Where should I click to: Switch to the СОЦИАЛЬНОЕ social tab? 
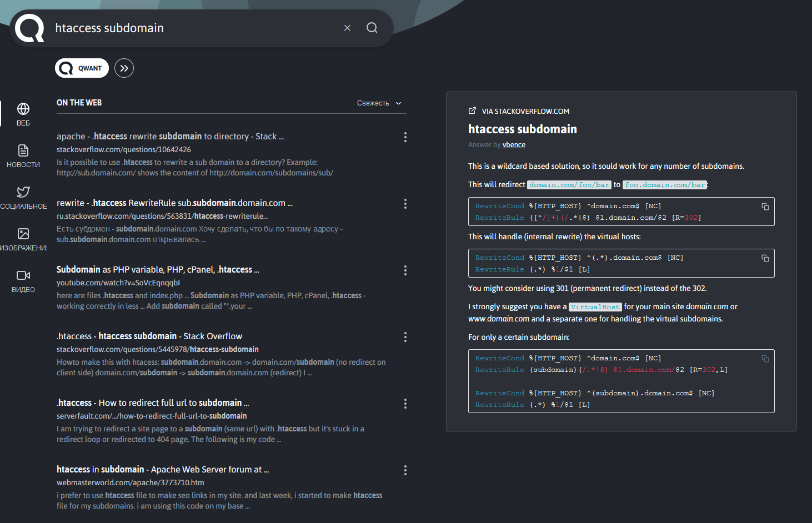coord(23,198)
